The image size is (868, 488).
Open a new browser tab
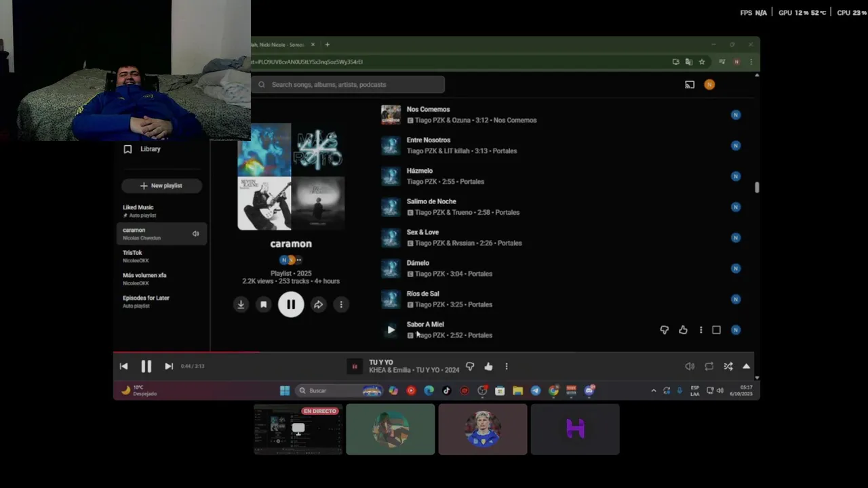point(327,45)
